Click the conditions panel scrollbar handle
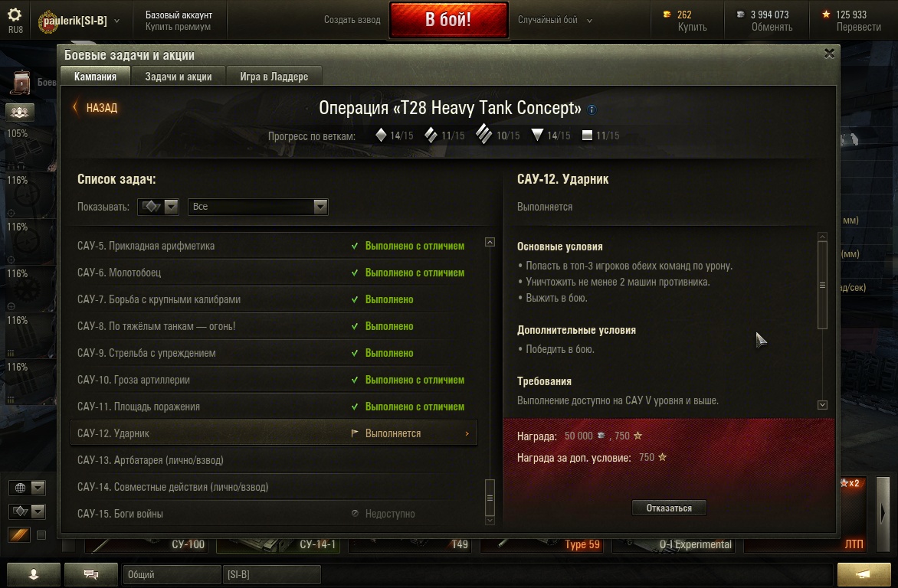The height and width of the screenshot is (588, 898). pos(822,285)
